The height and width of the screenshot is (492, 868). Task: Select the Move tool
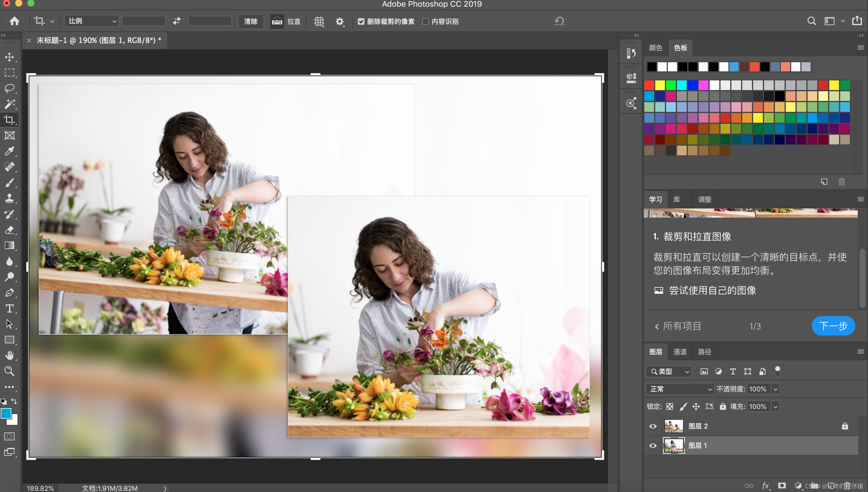[x=9, y=57]
